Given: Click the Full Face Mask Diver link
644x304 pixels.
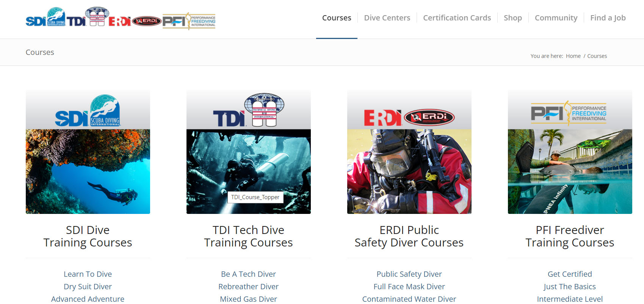Looking at the screenshot, I should [409, 287].
